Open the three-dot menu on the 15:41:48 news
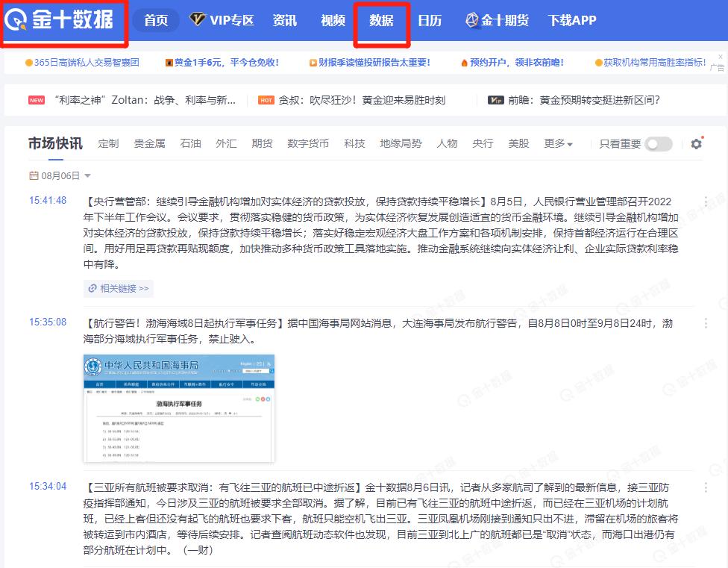 (x=706, y=203)
